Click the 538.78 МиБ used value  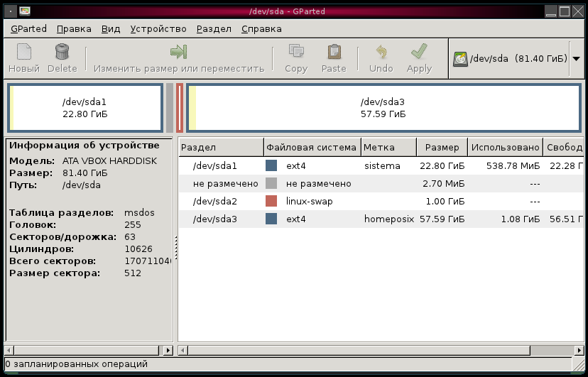point(513,165)
